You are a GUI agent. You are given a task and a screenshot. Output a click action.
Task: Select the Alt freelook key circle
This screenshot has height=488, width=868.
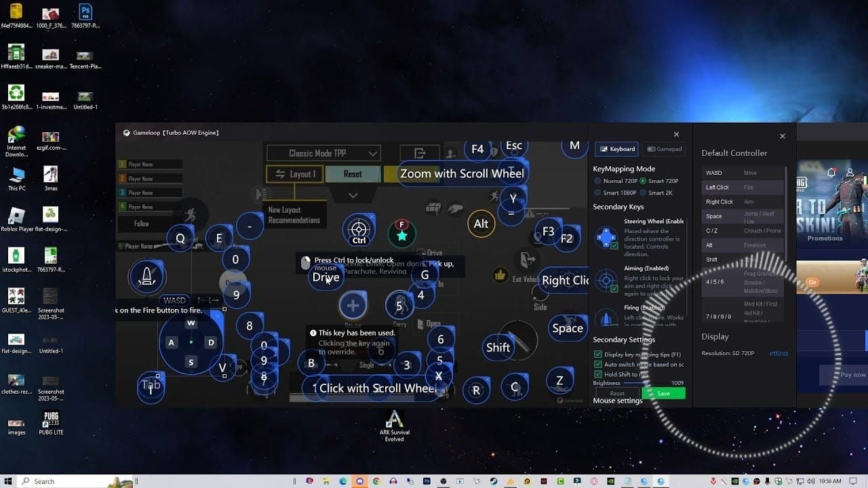[481, 224]
